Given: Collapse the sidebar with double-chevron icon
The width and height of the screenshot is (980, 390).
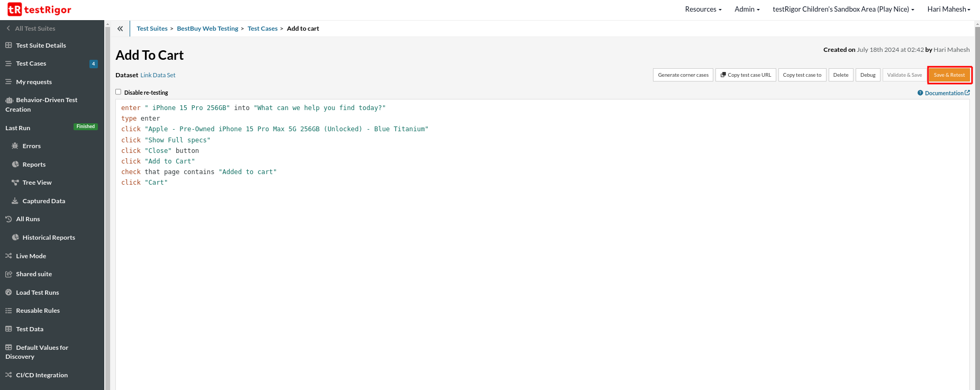Looking at the screenshot, I should click(120, 29).
